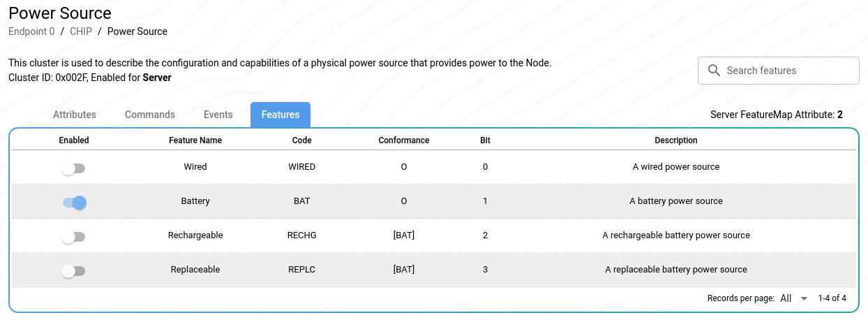The image size is (868, 320).
Task: Select the Features tab
Action: click(280, 115)
